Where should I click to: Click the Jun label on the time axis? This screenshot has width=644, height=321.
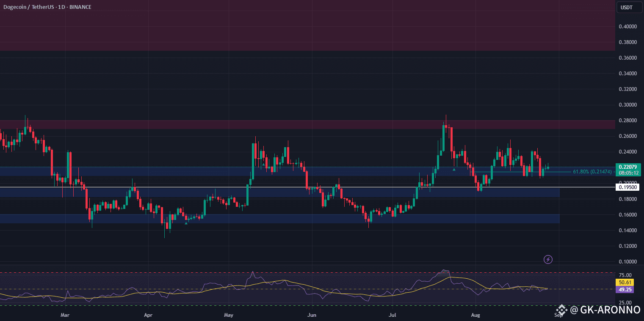tap(312, 315)
